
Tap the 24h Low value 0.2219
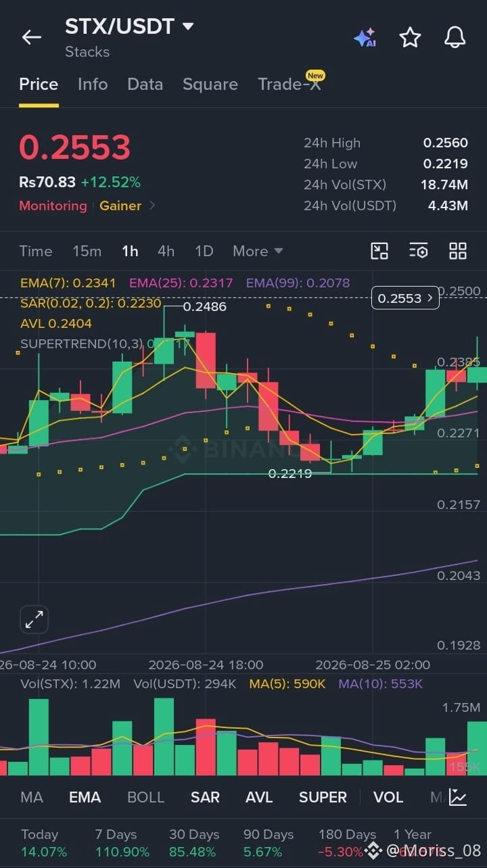click(x=446, y=164)
